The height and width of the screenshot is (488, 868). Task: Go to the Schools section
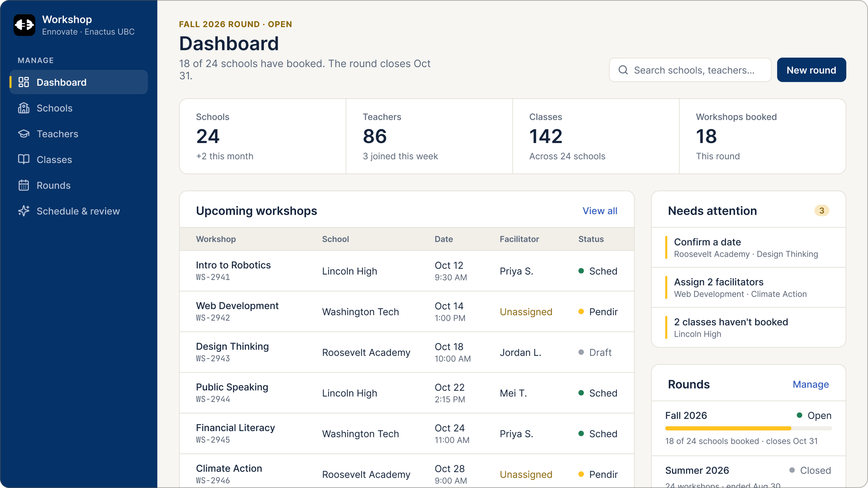(x=79, y=108)
